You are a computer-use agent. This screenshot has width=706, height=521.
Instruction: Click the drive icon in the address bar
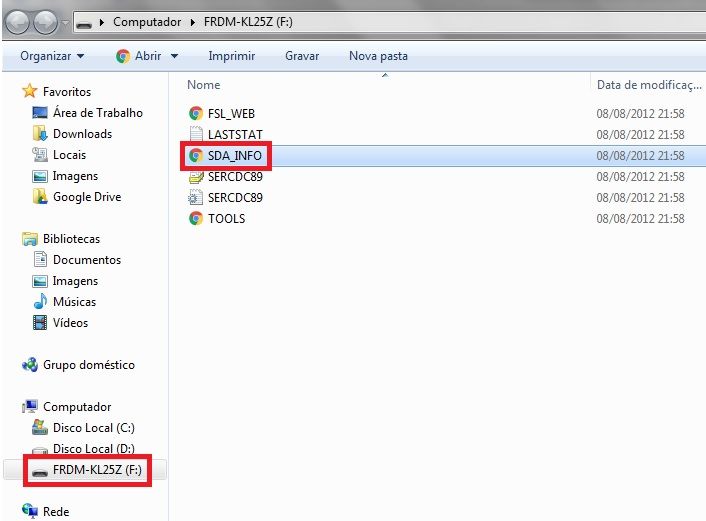click(x=84, y=23)
